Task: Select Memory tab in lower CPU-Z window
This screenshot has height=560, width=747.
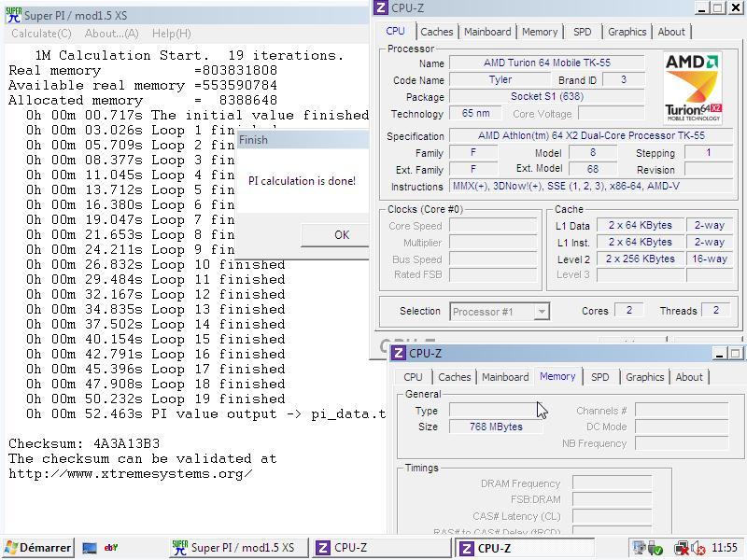Action: click(557, 376)
